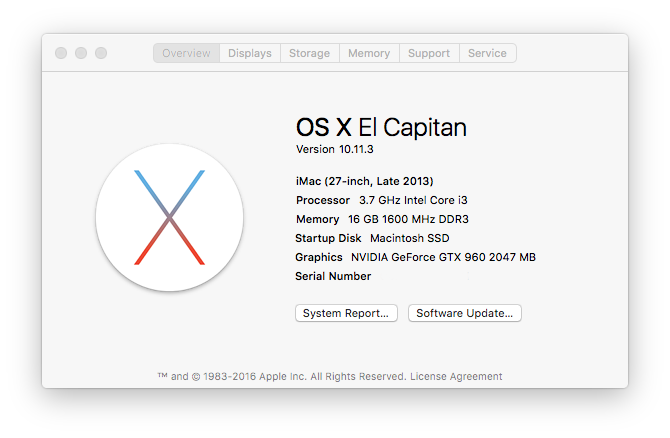Viewport: 670px width, 438px height.
Task: Click the 3.7 GHz Intel Core i3 value
Action: click(x=413, y=200)
